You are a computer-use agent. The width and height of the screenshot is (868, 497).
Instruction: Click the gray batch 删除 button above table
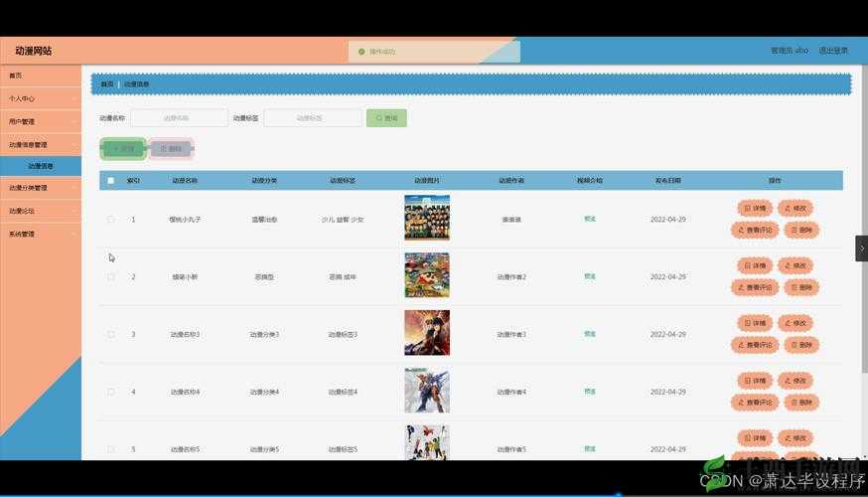171,148
